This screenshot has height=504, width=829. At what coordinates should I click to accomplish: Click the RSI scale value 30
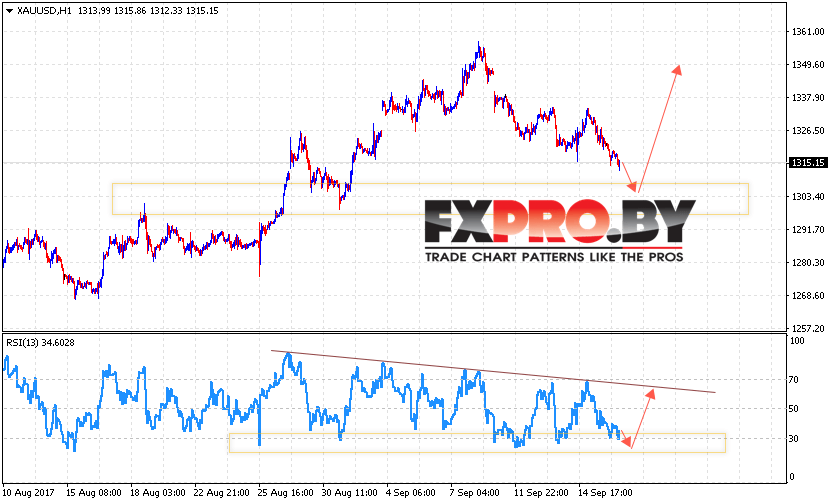(794, 438)
